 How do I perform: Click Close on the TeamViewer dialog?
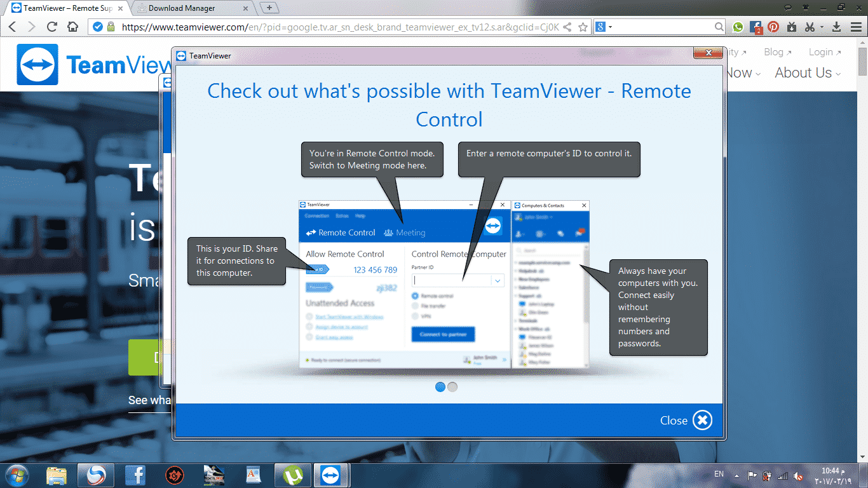click(686, 420)
